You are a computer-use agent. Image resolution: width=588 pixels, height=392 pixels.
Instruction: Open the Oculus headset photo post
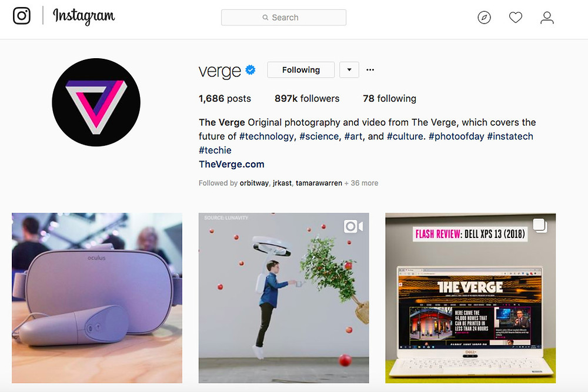coord(97,298)
